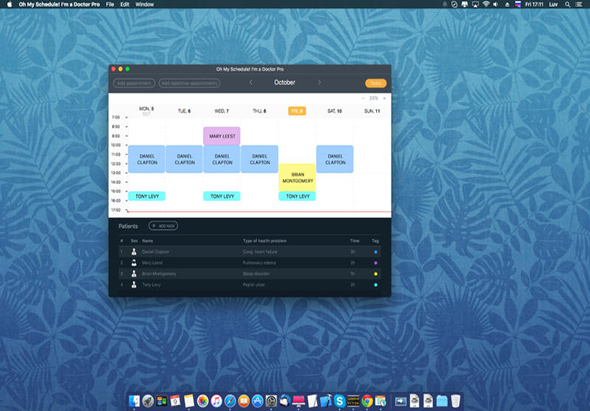Screen dimensions: 590x411
Task: Open the Edit menu
Action: point(125,5)
